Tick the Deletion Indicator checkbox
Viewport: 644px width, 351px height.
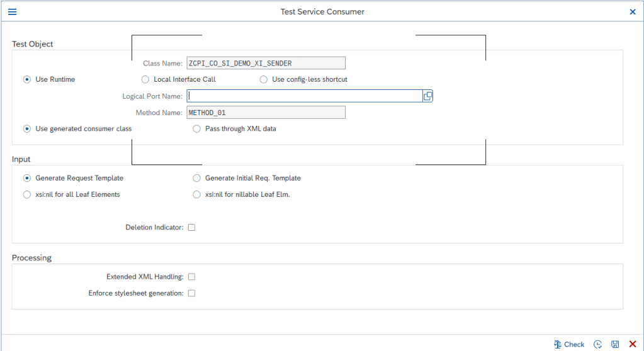pos(192,228)
